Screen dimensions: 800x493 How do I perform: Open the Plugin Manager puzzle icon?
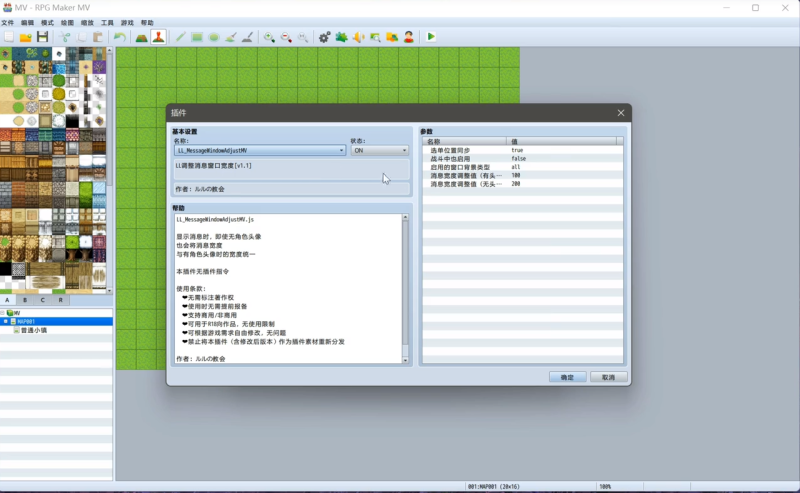(341, 37)
